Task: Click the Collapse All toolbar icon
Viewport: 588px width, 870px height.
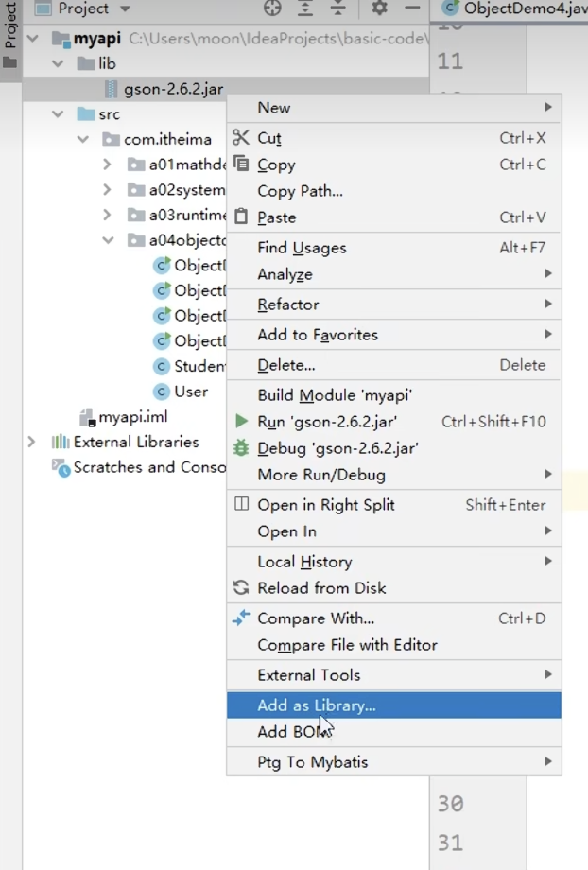Action: tap(337, 9)
